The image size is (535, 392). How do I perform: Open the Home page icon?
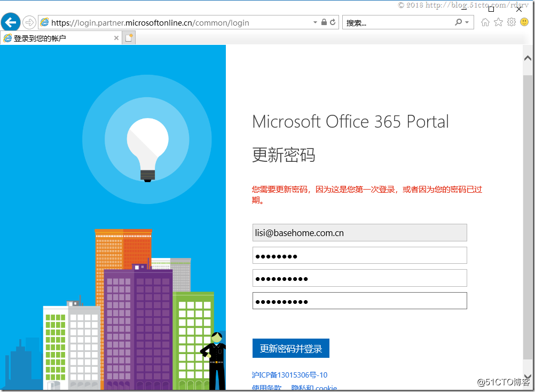coord(485,22)
